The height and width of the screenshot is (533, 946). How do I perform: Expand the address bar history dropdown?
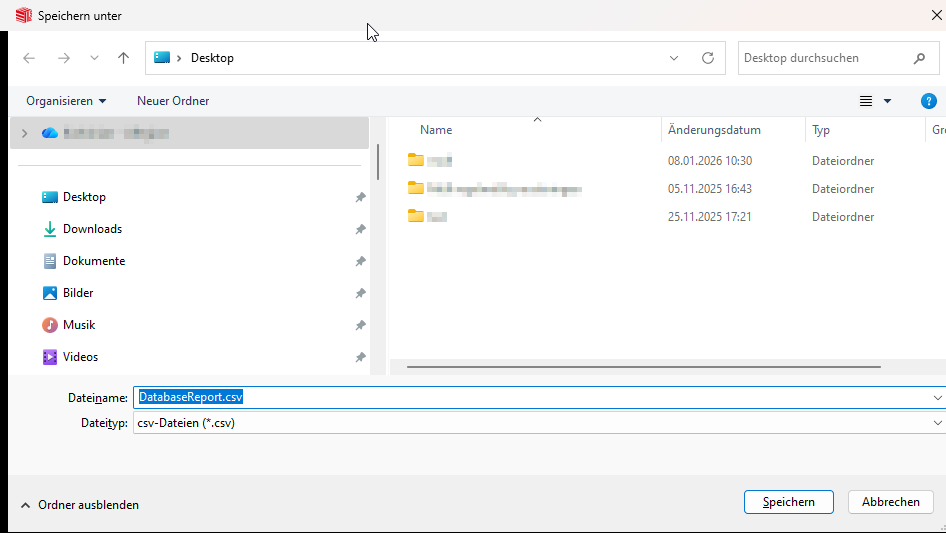[674, 58]
